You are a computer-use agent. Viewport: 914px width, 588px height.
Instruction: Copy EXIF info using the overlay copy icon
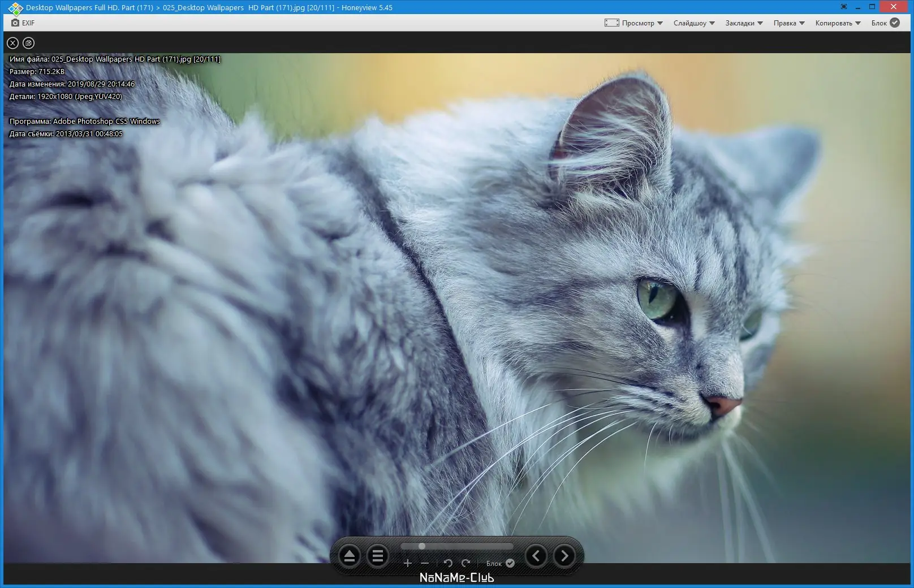coord(28,43)
